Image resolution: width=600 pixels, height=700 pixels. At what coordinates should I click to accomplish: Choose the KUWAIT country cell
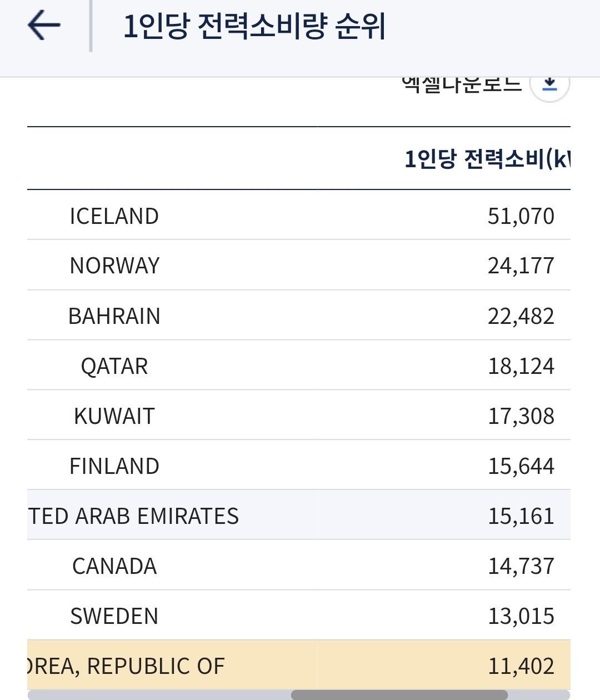pyautogui.click(x=114, y=416)
